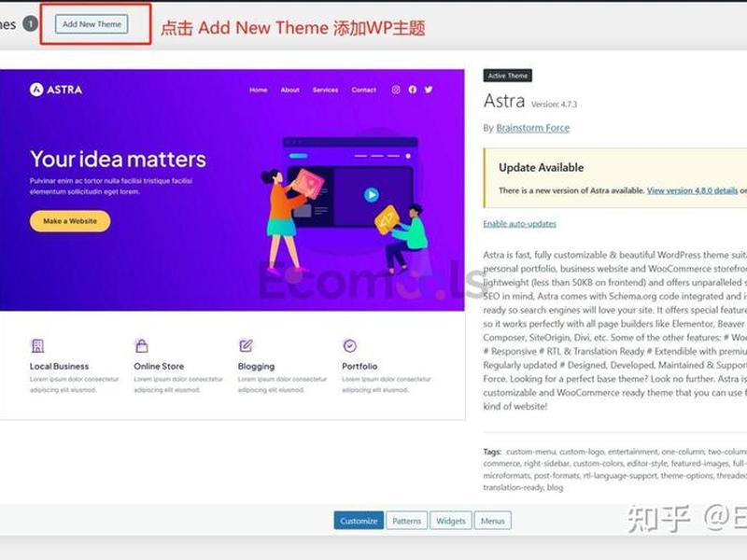Click the Instagram icon in preview
Image resolution: width=747 pixels, height=560 pixels.
(396, 90)
